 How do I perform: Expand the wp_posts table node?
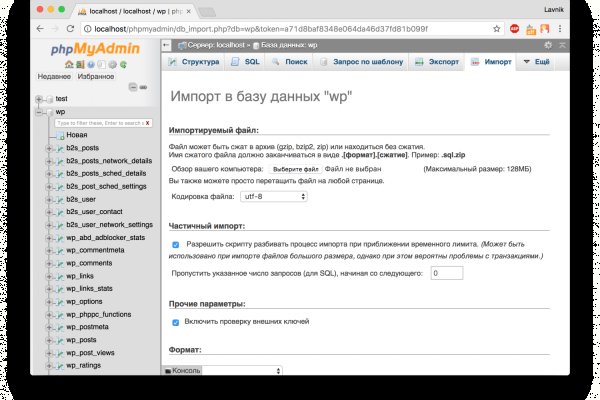[48, 339]
